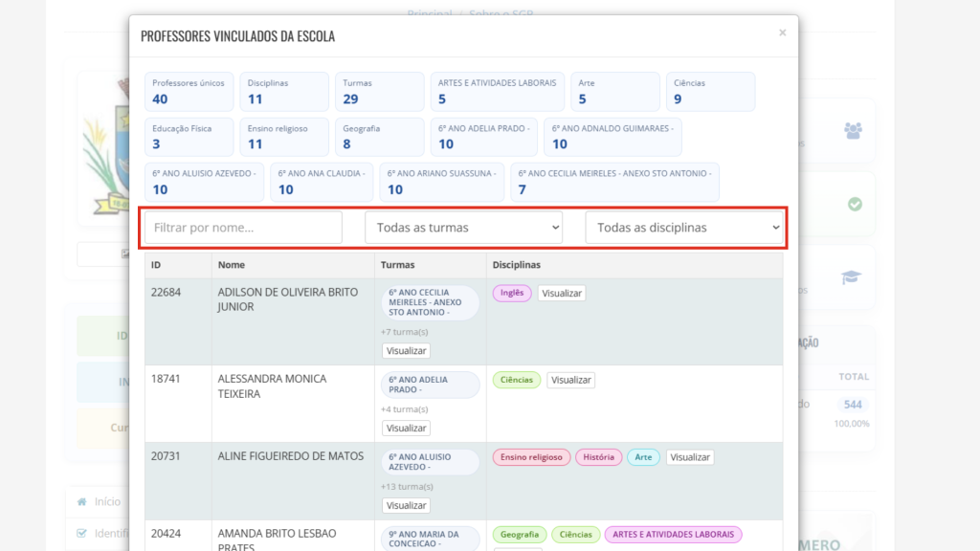The width and height of the screenshot is (980, 551).
Task: Click the História tag in Aline's row
Action: click(x=598, y=457)
